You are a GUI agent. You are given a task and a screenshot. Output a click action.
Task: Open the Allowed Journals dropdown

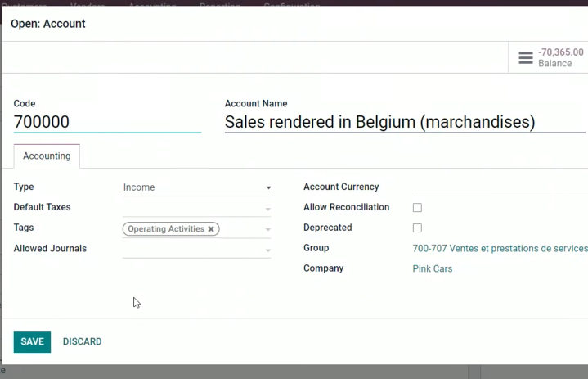pos(267,250)
